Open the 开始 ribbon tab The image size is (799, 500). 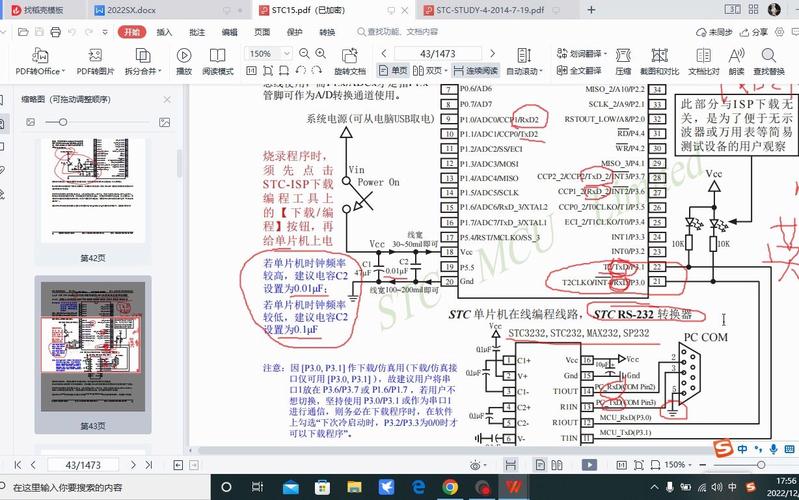pyautogui.click(x=132, y=32)
